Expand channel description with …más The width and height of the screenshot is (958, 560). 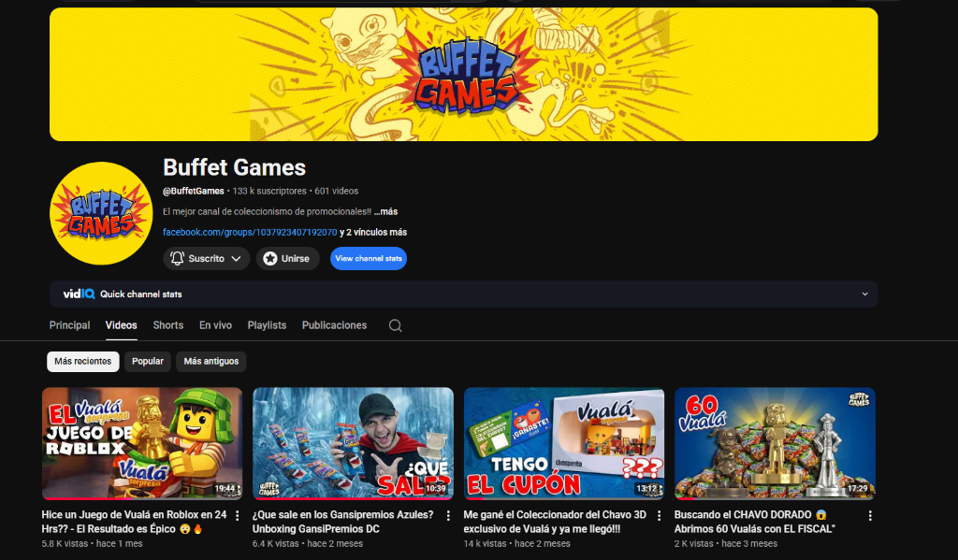(385, 211)
